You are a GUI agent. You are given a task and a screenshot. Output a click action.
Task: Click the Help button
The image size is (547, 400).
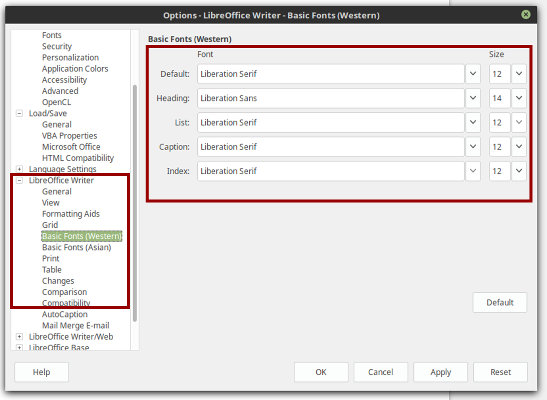click(x=42, y=372)
